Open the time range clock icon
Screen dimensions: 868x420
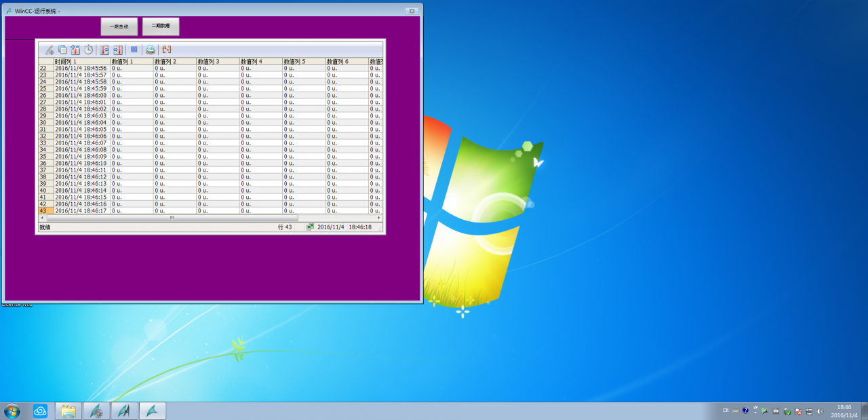coord(88,50)
